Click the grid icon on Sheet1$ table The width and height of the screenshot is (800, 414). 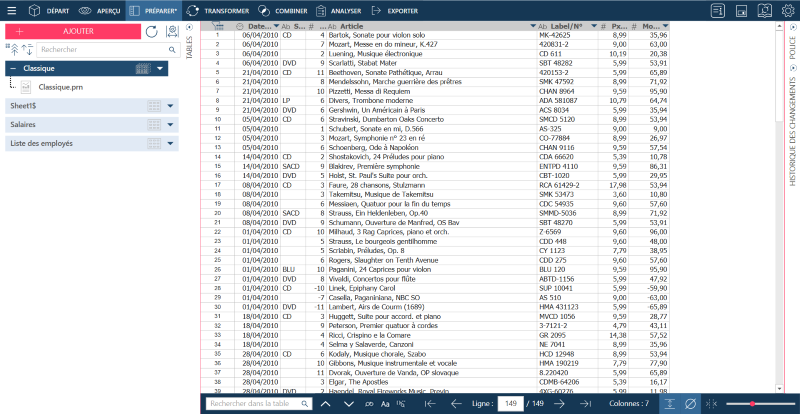(x=154, y=106)
